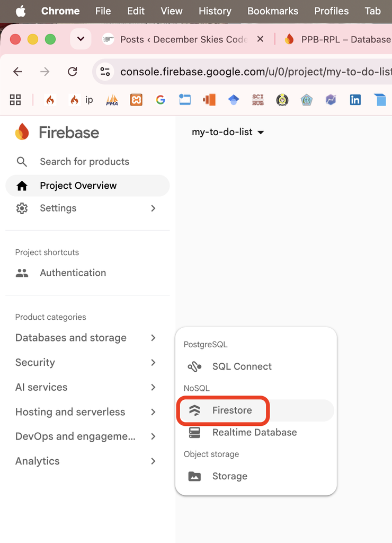Image resolution: width=392 pixels, height=543 pixels.
Task: Open Storage under Object storage
Action: coord(256,476)
